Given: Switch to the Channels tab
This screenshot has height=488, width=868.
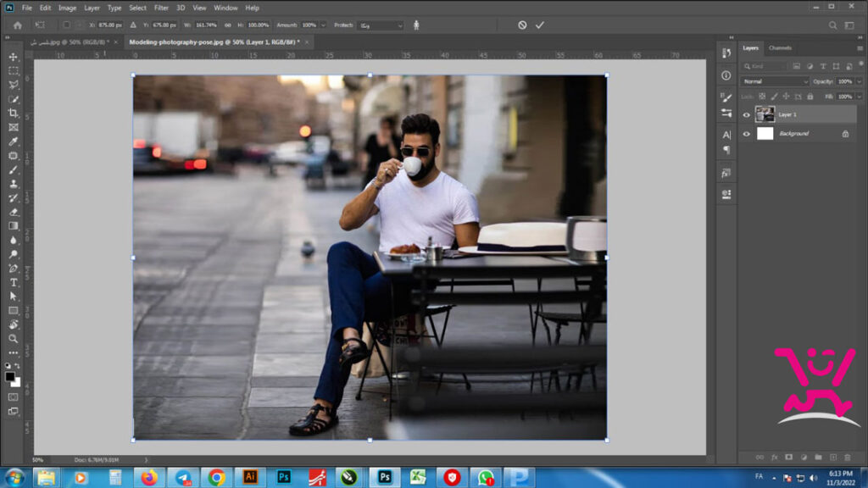Looking at the screenshot, I should click(x=780, y=48).
